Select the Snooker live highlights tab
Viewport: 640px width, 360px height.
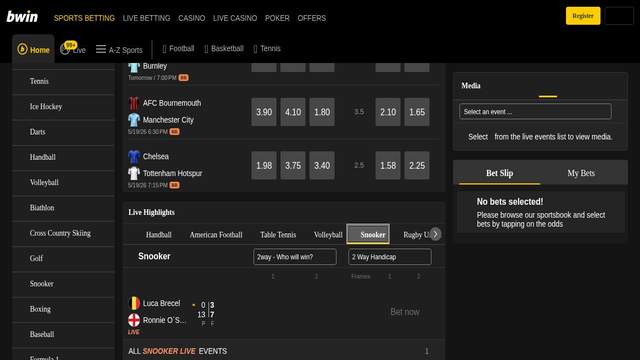[x=368, y=234]
